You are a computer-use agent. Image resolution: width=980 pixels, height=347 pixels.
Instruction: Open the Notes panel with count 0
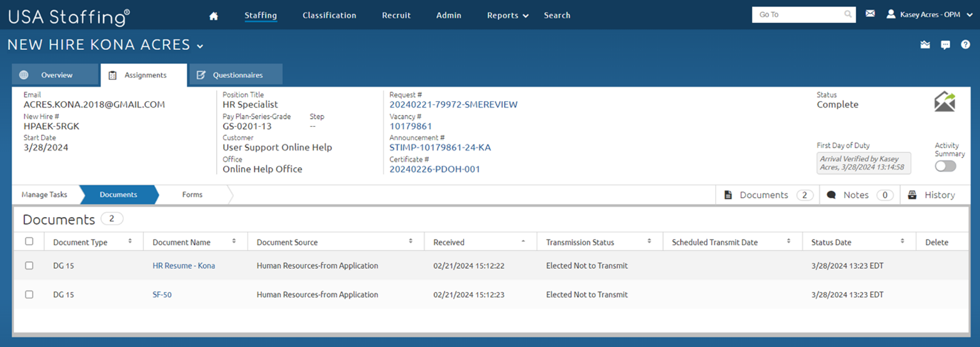click(x=860, y=195)
